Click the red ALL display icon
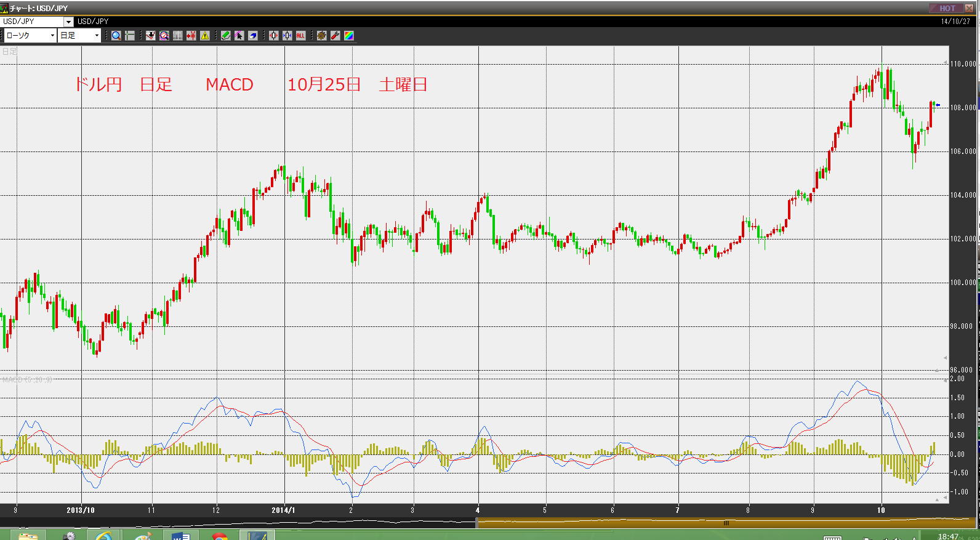The height and width of the screenshot is (540, 980). coord(300,36)
